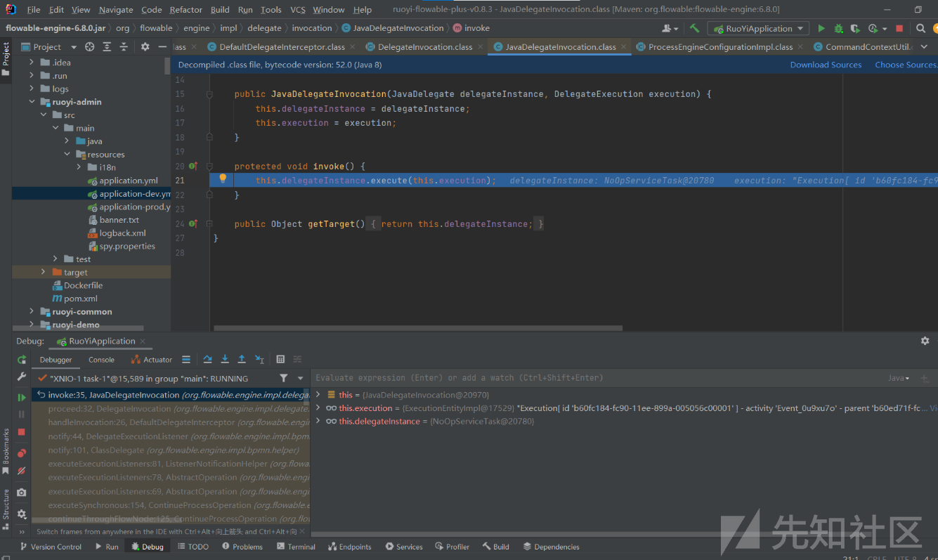Screen dimensions: 938x560
Task: Run with Coverage icon in toolbar
Action: coord(855,28)
